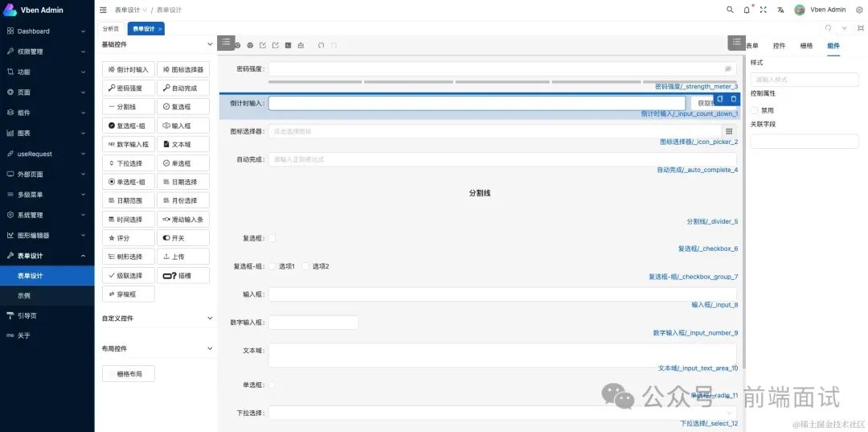This screenshot has width=868, height=432.
Task: Check 选项2 in the checkbox group
Action: 305,266
